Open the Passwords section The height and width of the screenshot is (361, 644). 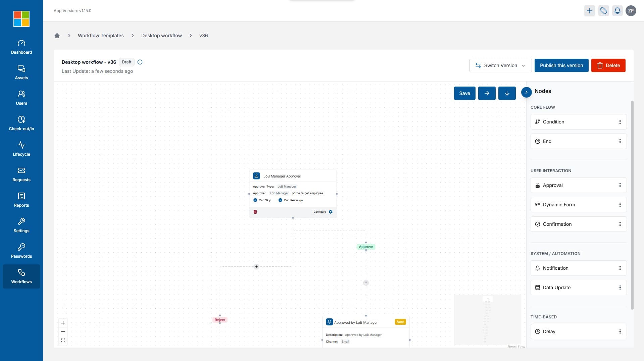pos(21,251)
